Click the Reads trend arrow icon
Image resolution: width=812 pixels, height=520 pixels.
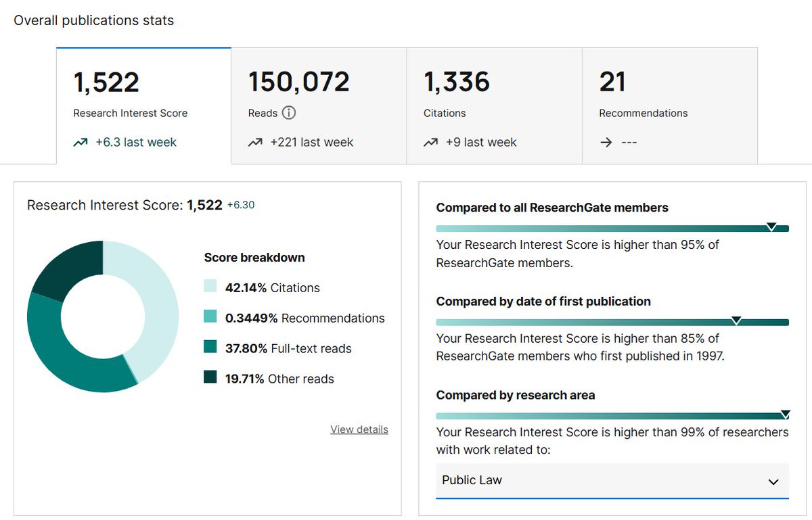click(255, 143)
